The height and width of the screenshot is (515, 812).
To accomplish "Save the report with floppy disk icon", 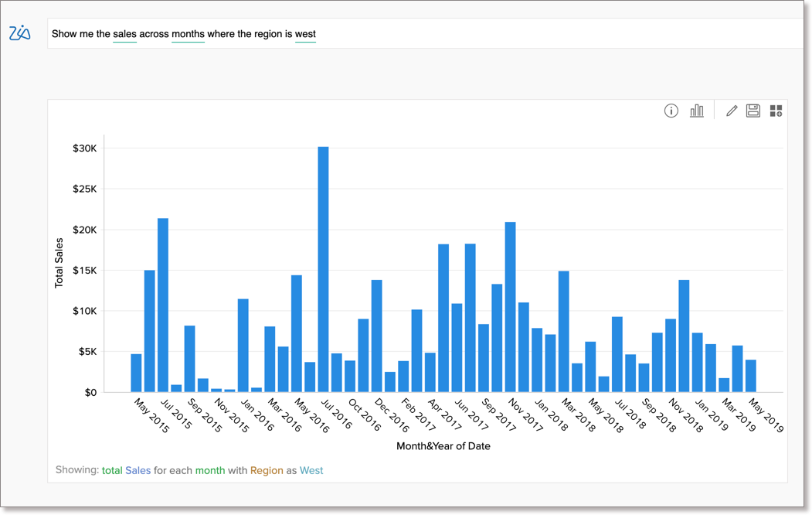I will [753, 111].
